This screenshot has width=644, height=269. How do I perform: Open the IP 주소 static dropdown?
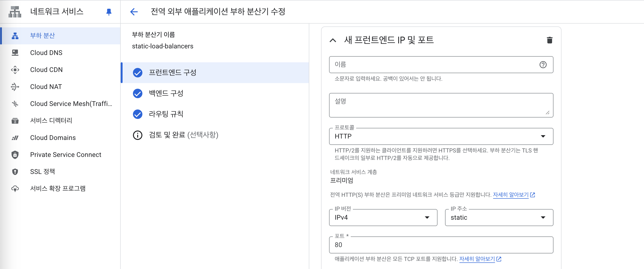499,218
